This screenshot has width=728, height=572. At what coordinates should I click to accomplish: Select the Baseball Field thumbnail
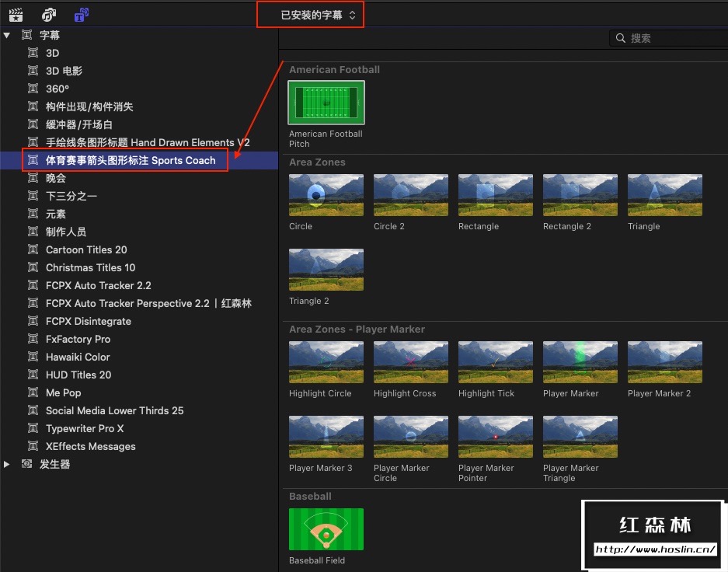[326, 529]
